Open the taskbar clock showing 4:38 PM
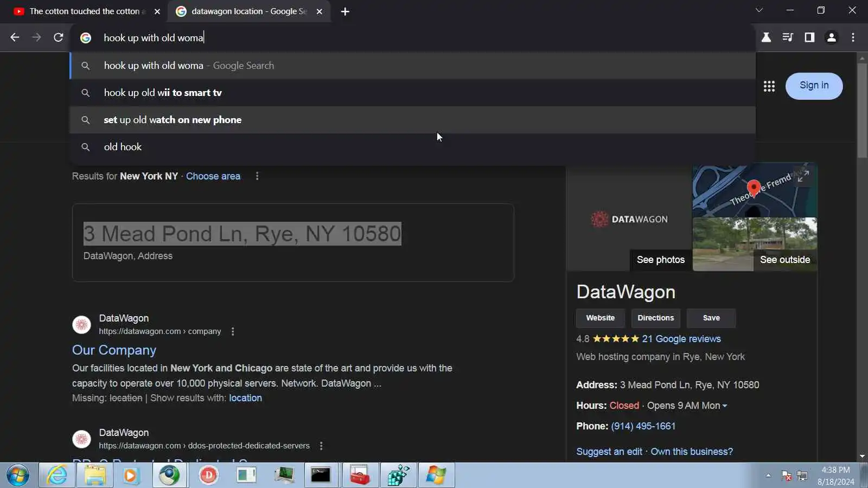This screenshot has width=868, height=488. pyautogui.click(x=835, y=476)
